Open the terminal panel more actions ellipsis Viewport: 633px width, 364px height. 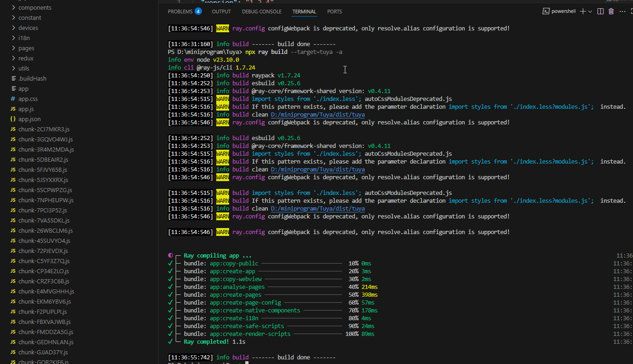[622, 11]
